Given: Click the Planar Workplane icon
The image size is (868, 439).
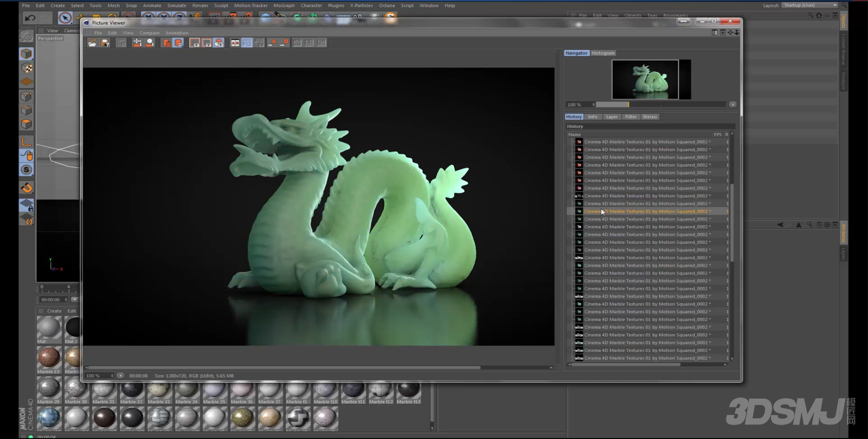Looking at the screenshot, I should [x=26, y=219].
